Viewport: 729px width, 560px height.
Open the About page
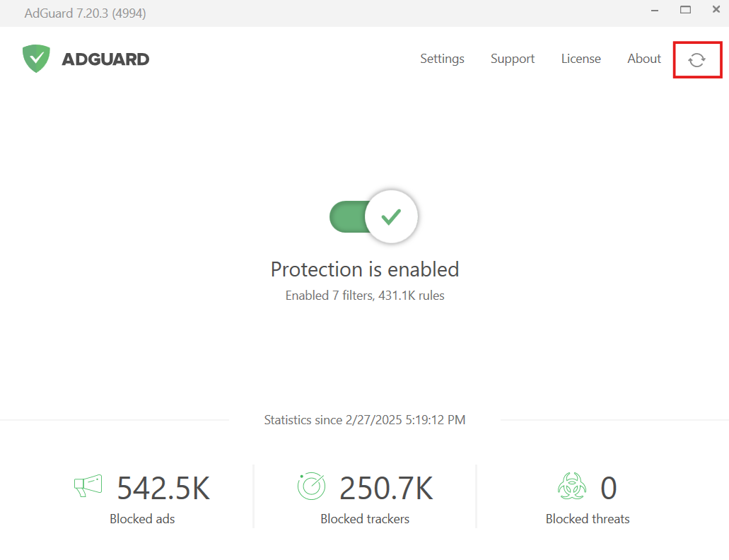click(644, 59)
